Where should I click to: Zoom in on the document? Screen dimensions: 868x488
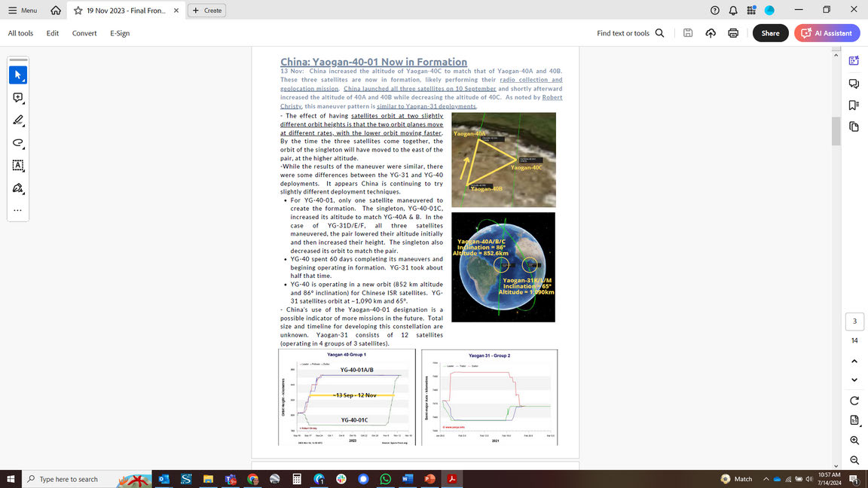[854, 441]
